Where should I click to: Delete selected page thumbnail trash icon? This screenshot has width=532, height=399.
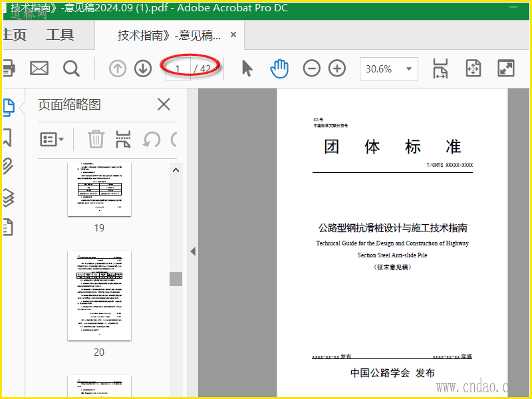click(96, 139)
